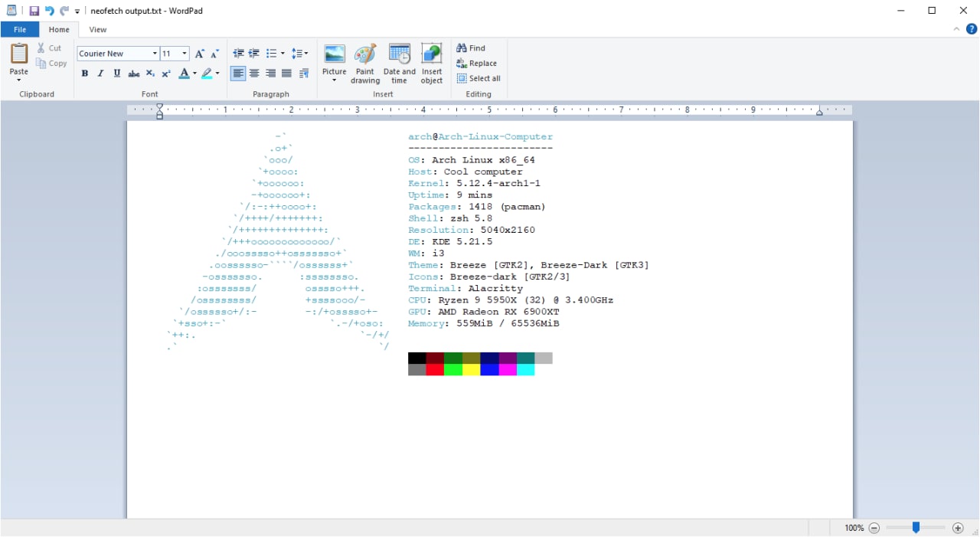Open Paragraph settings dialog icon
The image size is (980, 537).
click(304, 74)
